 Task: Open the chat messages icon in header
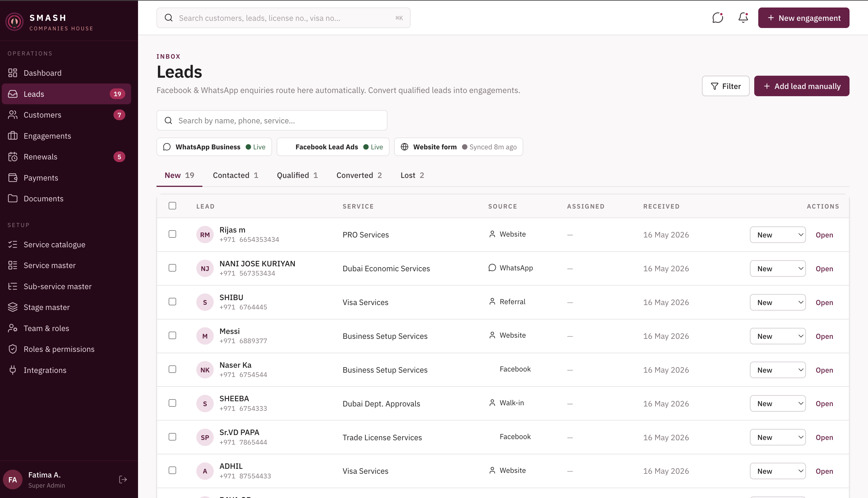[718, 18]
